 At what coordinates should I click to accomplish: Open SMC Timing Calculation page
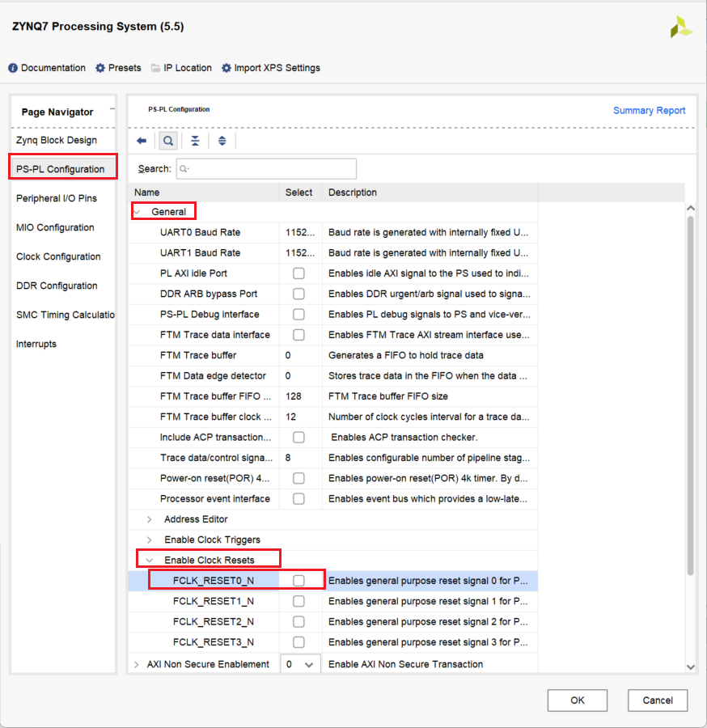(x=65, y=315)
